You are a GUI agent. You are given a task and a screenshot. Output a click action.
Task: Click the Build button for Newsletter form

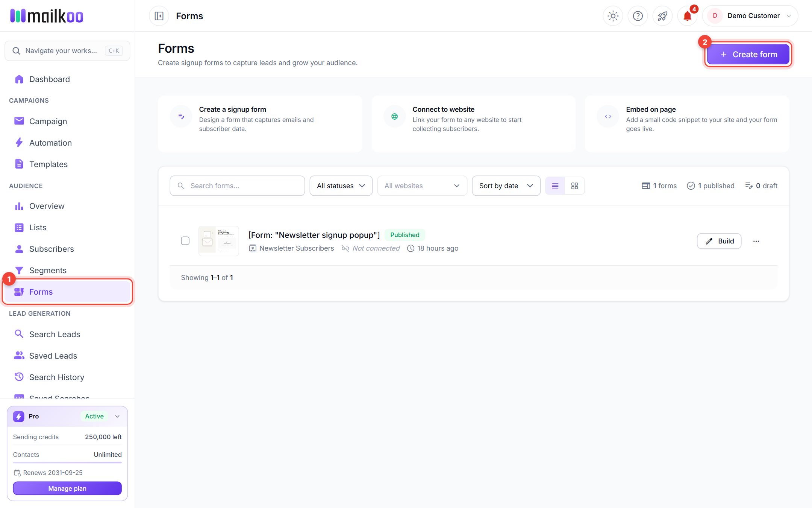point(719,241)
